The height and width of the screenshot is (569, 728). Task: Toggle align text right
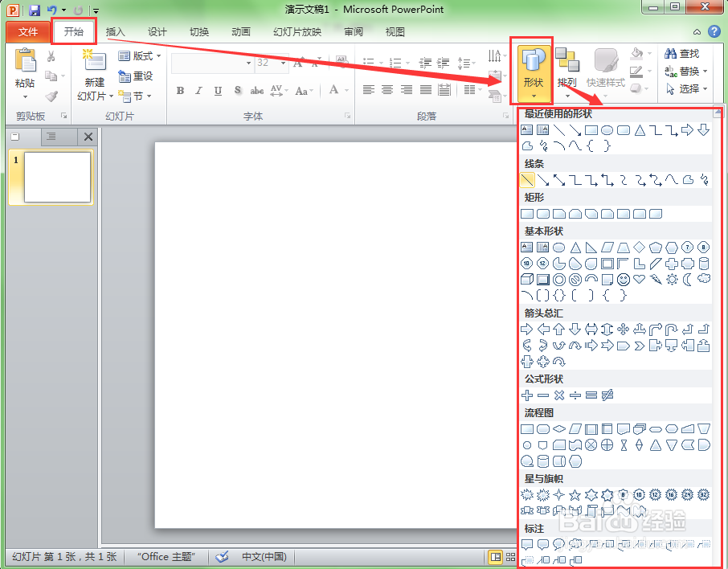point(407,90)
